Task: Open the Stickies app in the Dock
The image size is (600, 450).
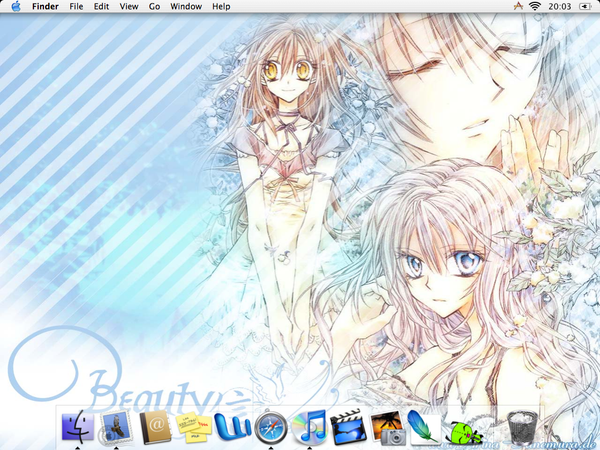Action: pyautogui.click(x=194, y=426)
